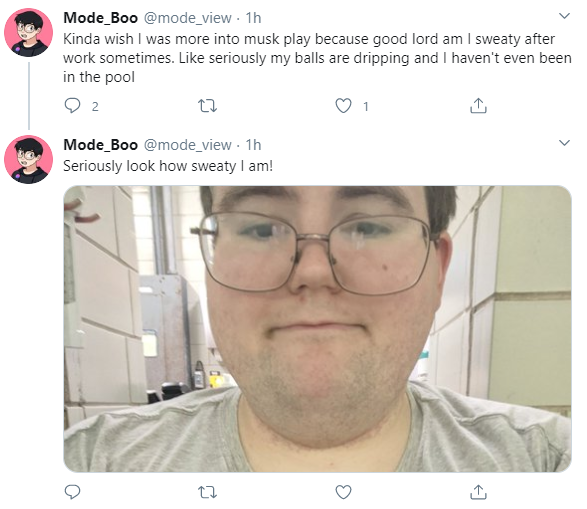
Task: Open more options chevron on first tweet
Action: tap(564, 16)
